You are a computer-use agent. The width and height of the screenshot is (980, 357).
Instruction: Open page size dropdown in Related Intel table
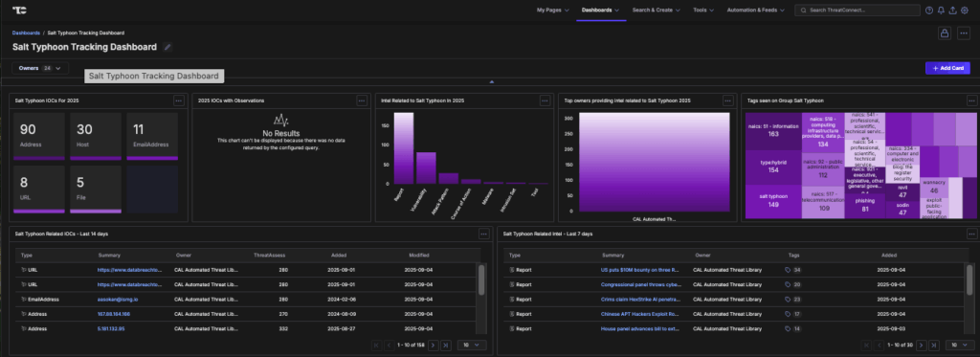(960, 345)
